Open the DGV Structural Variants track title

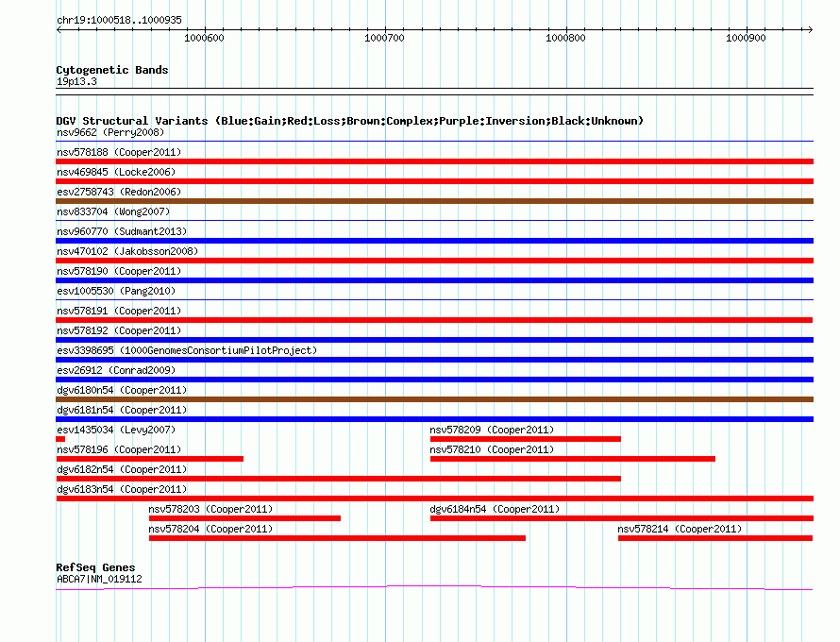[x=350, y=121]
